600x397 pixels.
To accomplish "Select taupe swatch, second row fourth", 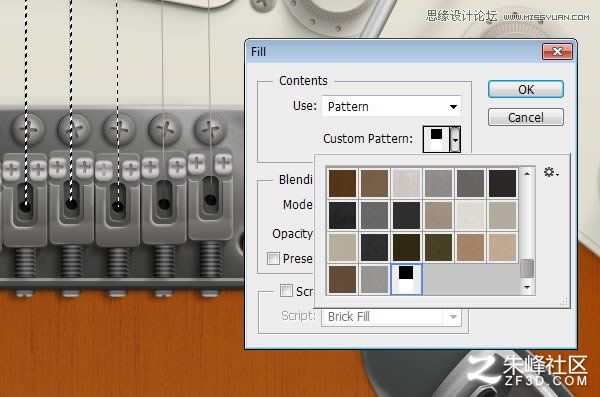I will [438, 215].
